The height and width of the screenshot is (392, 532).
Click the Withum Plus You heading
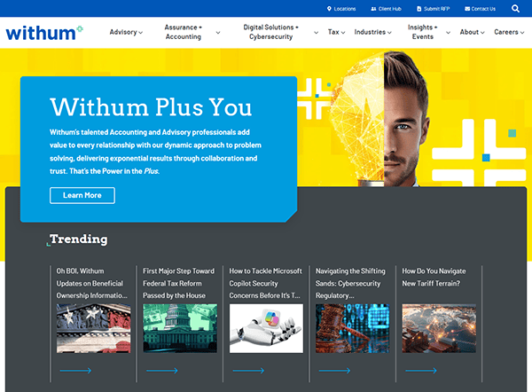pos(151,107)
